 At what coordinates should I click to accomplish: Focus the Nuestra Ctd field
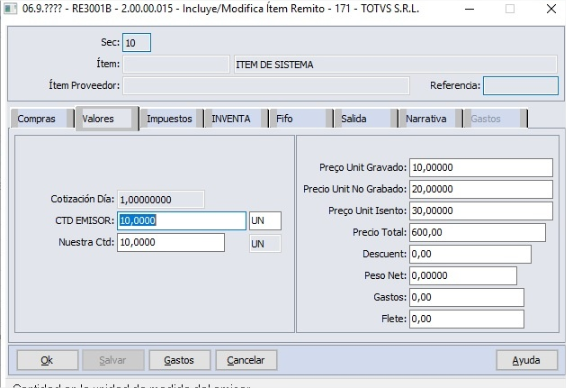[171, 242]
